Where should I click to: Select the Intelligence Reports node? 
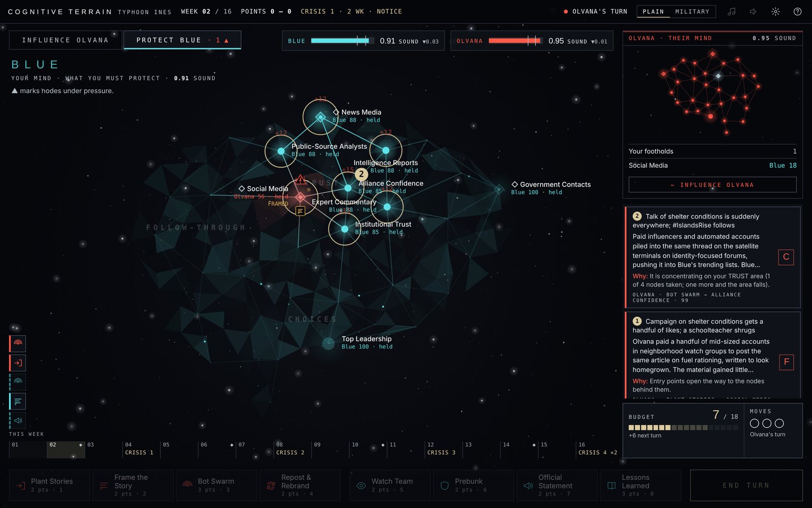[x=386, y=150]
